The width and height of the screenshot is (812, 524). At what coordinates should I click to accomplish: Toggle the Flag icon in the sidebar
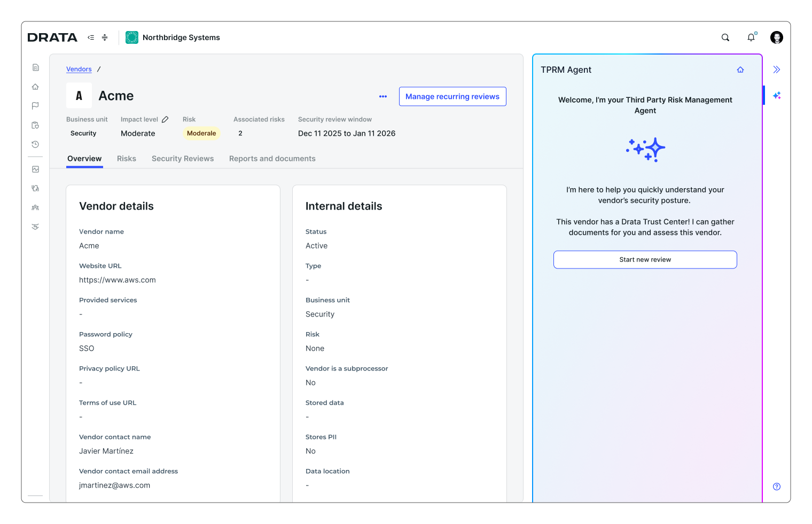pos(35,105)
